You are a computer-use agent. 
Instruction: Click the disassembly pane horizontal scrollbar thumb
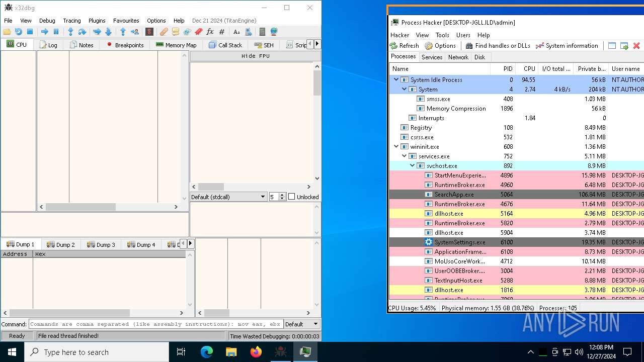coord(80,207)
